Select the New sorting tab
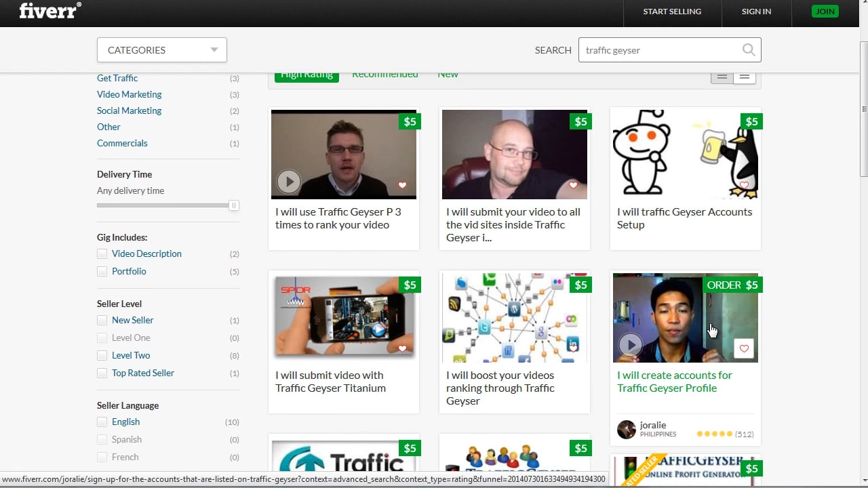Screen dimensions: 868x488 tap(447, 74)
